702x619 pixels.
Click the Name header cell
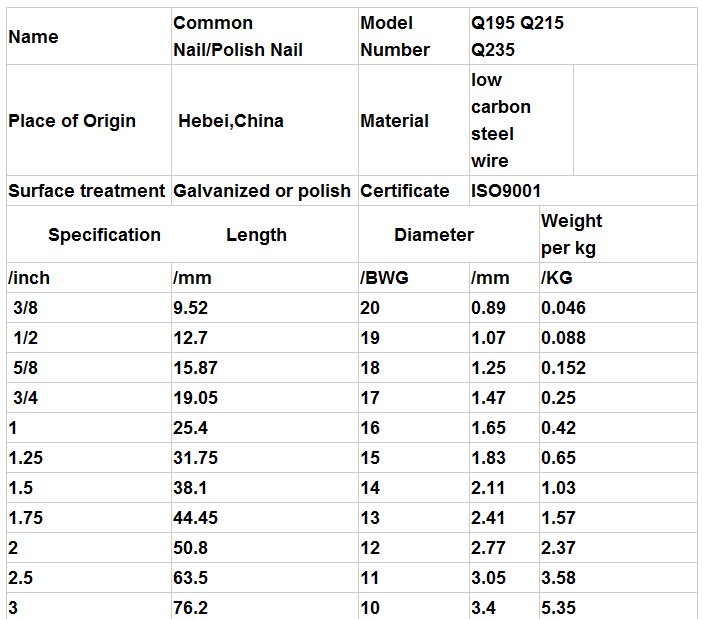pyautogui.click(x=33, y=37)
